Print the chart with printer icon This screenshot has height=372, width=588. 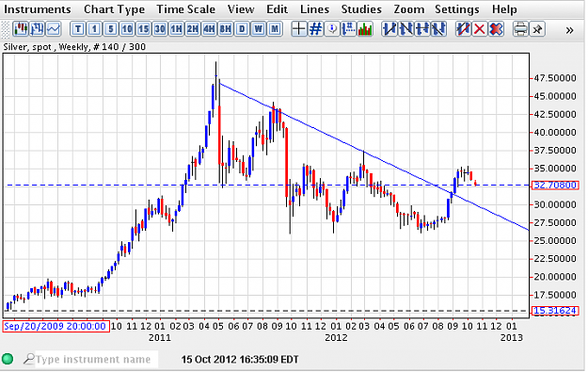point(520,29)
